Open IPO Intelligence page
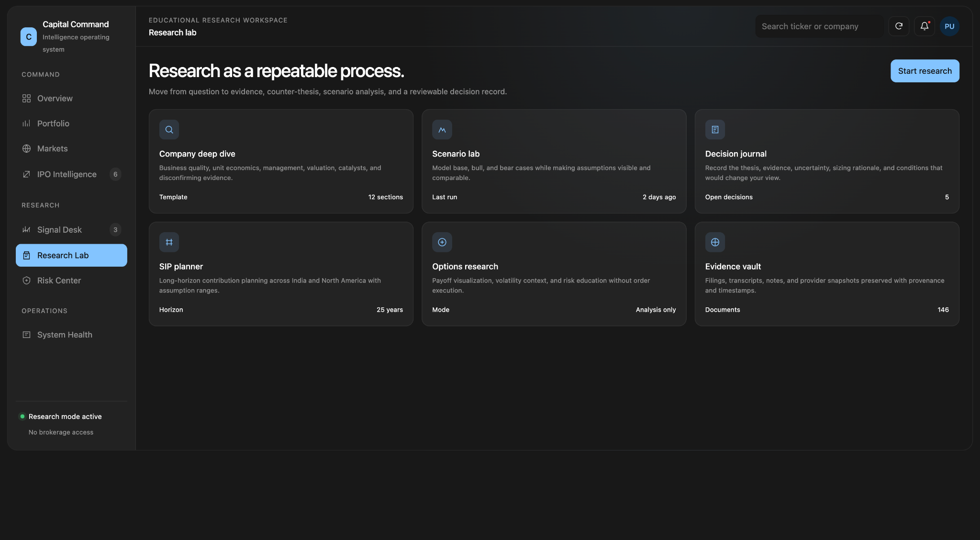Screen dimensions: 980x540 (x=71, y=174)
